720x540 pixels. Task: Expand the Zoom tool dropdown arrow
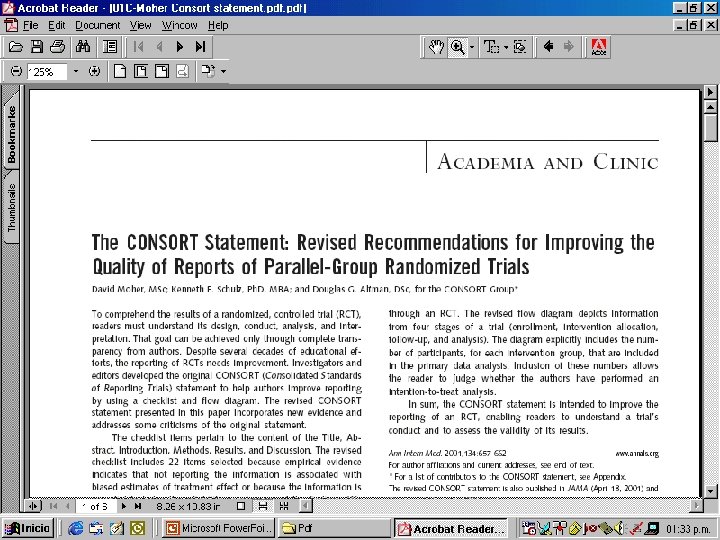click(472, 47)
